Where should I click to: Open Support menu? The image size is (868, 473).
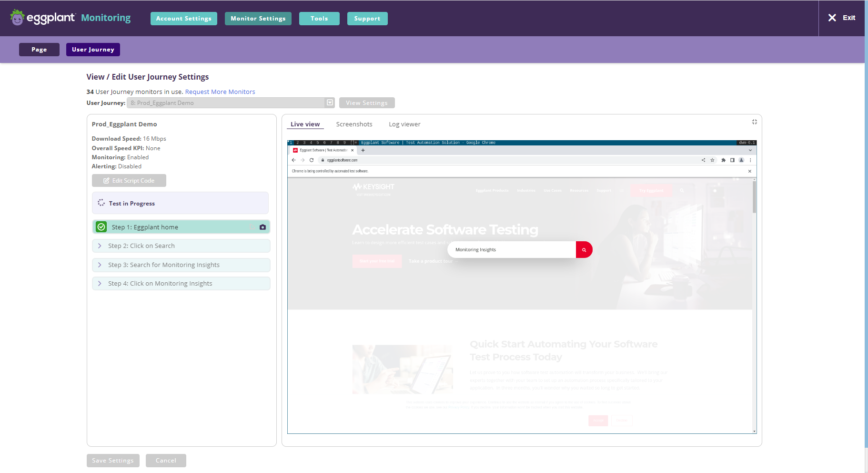point(367,19)
